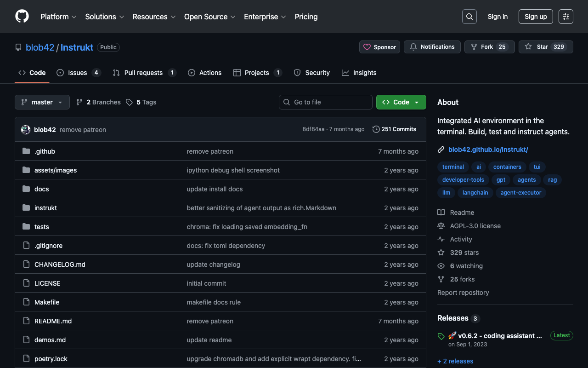Click the GitHub logo icon
Viewport: 588px width, 368px height.
(22, 17)
